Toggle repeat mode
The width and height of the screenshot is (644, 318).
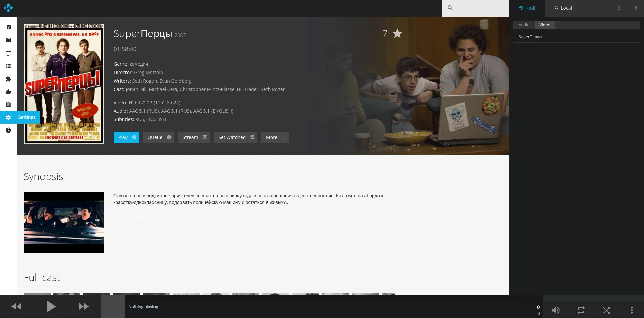click(581, 310)
